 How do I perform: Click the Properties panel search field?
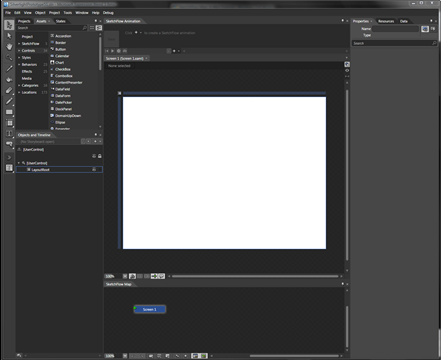click(x=394, y=43)
